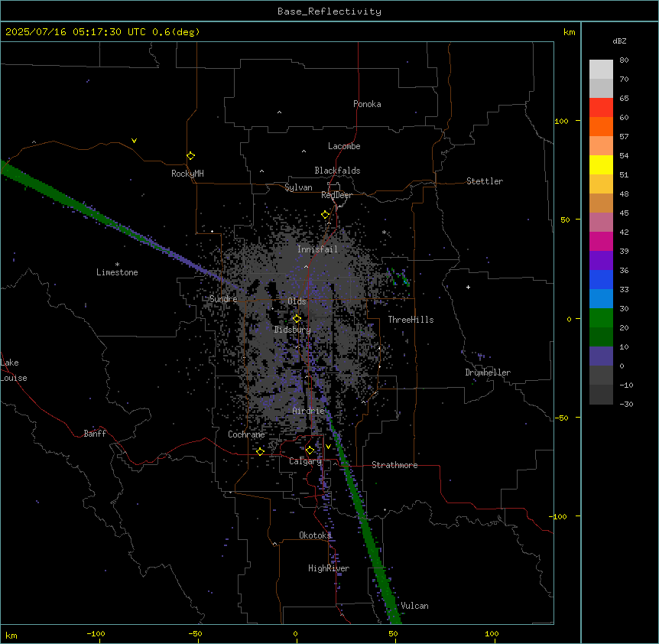Screen dimensions: 659x644
Task: Click the Blackfalds label
Action: [337, 171]
